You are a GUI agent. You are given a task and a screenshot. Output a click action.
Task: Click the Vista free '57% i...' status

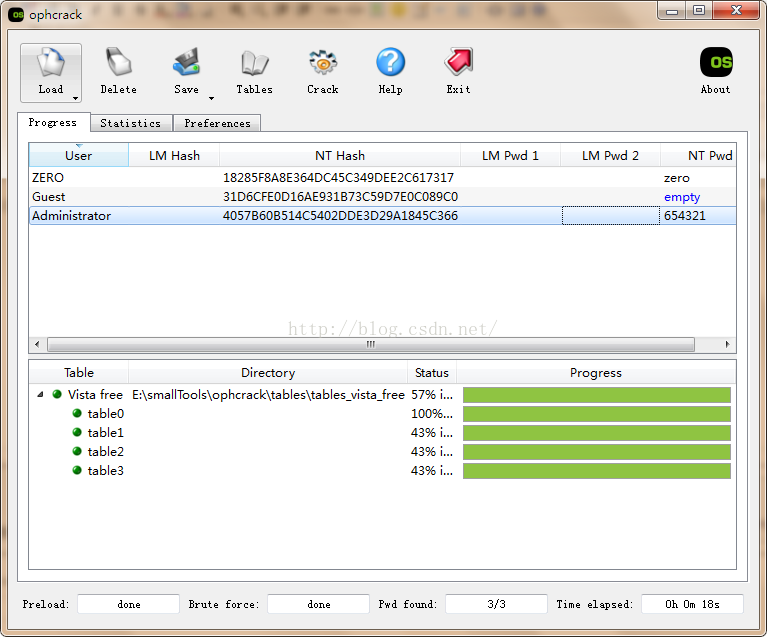432,395
